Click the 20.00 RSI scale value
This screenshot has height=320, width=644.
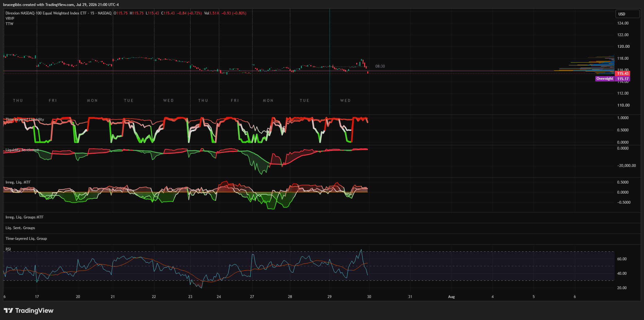click(x=622, y=288)
